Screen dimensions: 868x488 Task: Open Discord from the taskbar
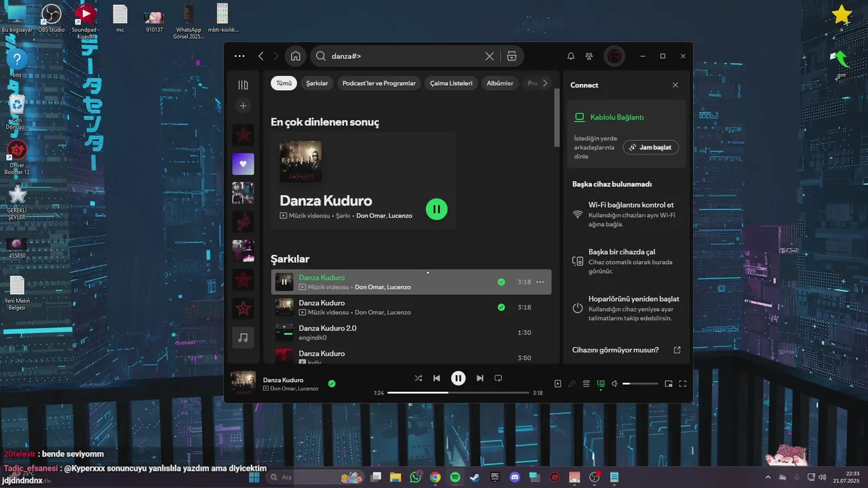point(515,477)
